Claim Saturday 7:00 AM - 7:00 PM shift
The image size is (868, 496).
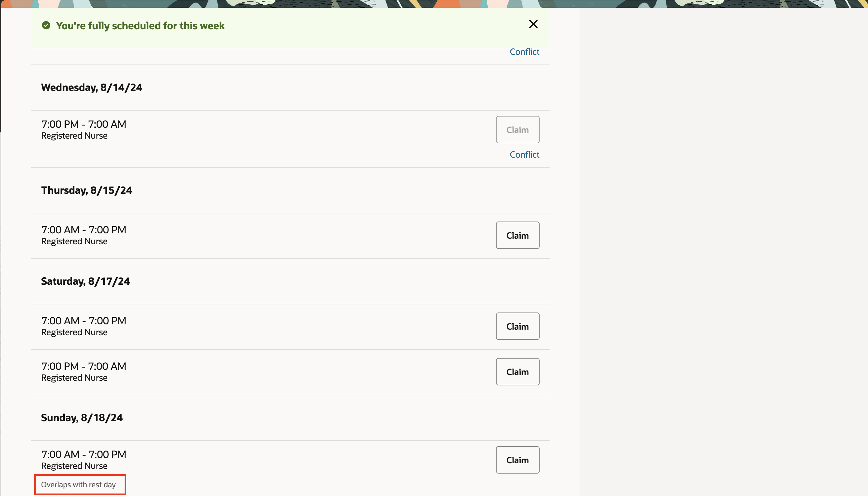click(517, 326)
